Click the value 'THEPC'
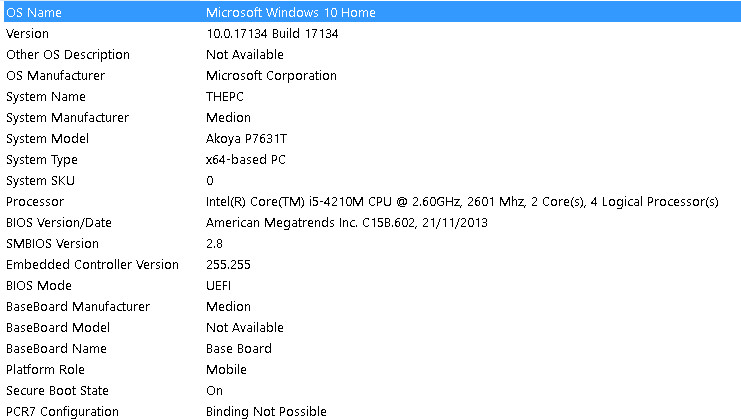741x419 pixels. [225, 97]
